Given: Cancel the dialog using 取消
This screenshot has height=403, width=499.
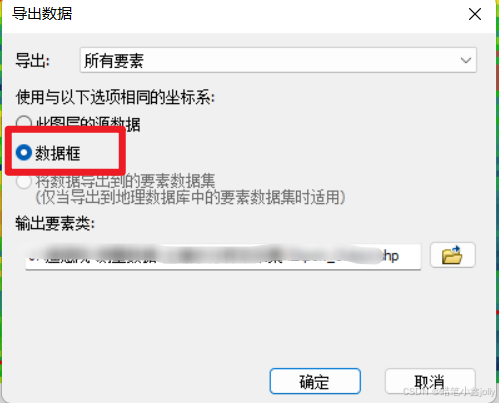Looking at the screenshot, I should [430, 381].
